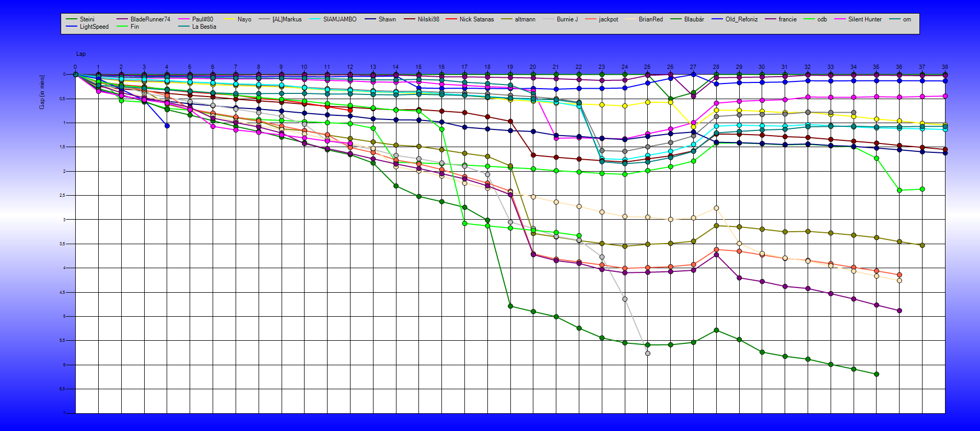Click the olive line's last point at lap 37
The width and height of the screenshot is (980, 431).
coord(922,245)
